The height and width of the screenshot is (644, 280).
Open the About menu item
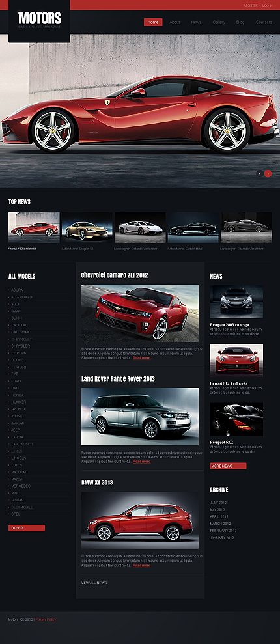[175, 22]
